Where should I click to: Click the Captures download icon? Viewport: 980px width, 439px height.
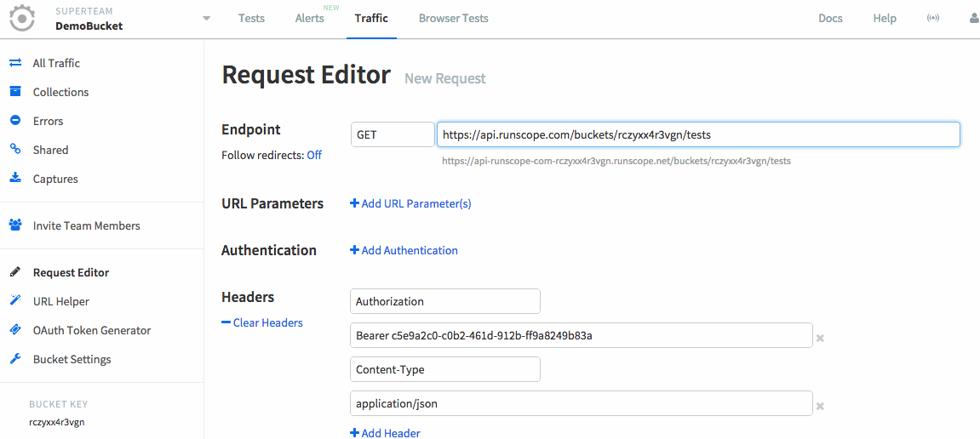pyautogui.click(x=15, y=178)
